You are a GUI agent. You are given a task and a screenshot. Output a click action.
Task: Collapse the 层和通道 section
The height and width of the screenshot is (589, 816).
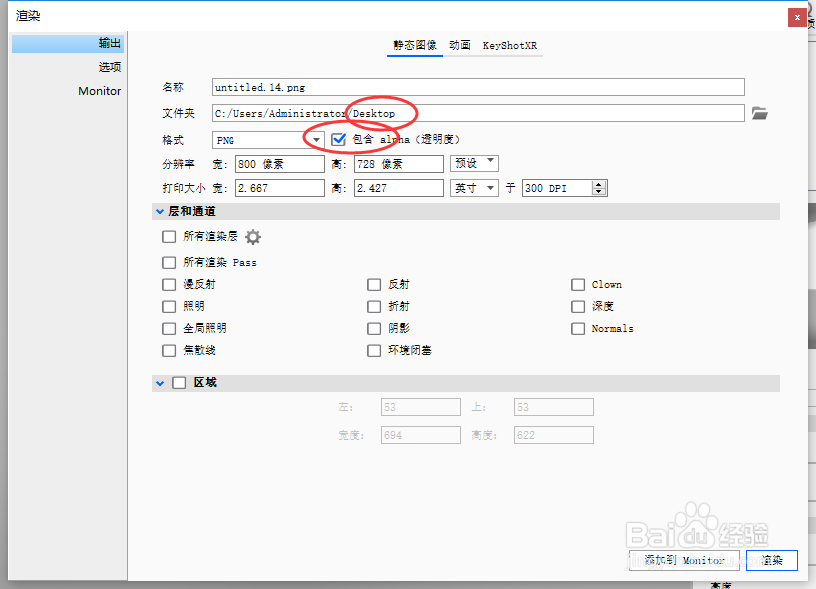pos(160,211)
